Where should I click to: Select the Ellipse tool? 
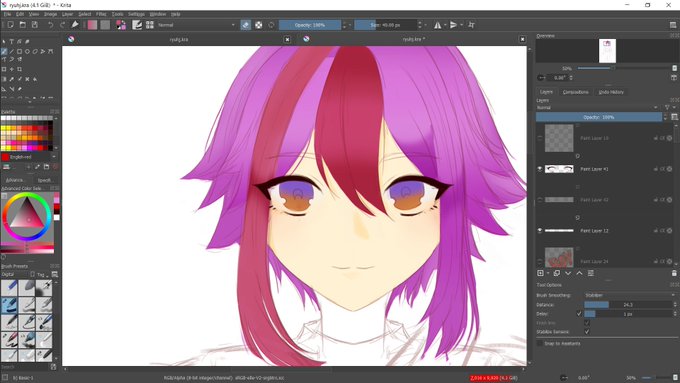click(27, 51)
